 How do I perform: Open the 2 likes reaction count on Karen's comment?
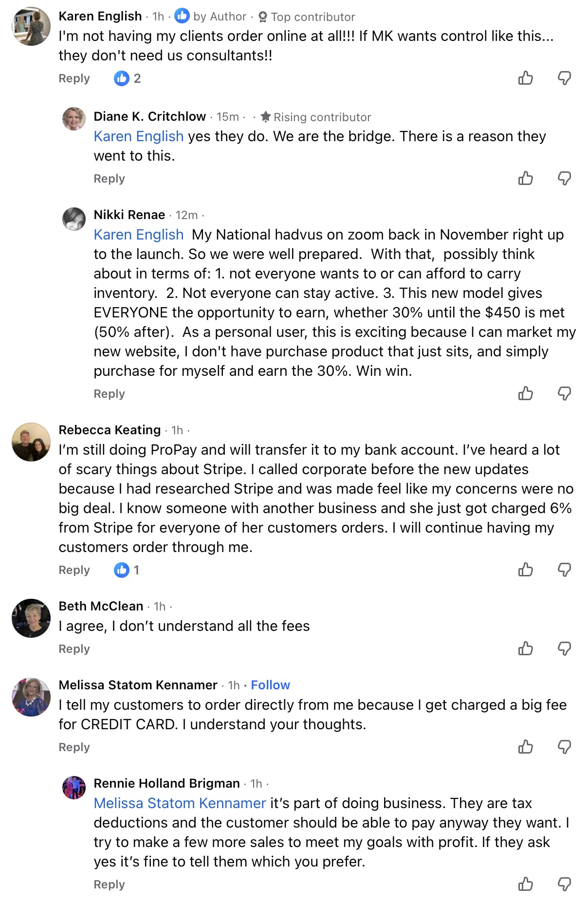click(128, 78)
